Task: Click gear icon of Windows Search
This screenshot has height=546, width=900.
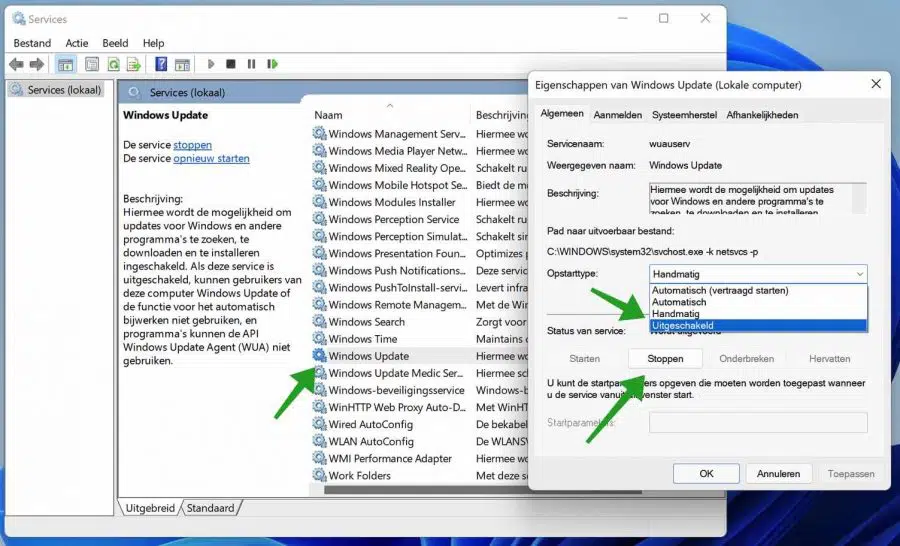Action: [319, 322]
